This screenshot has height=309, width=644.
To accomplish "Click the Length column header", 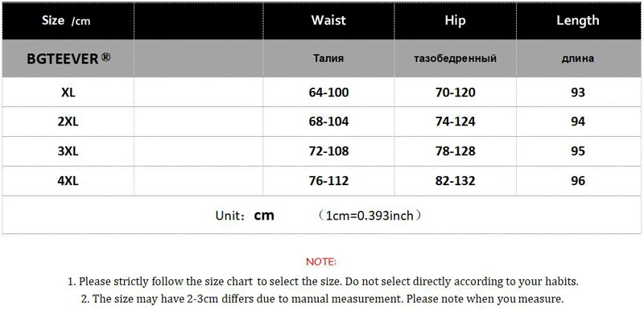I will (577, 20).
